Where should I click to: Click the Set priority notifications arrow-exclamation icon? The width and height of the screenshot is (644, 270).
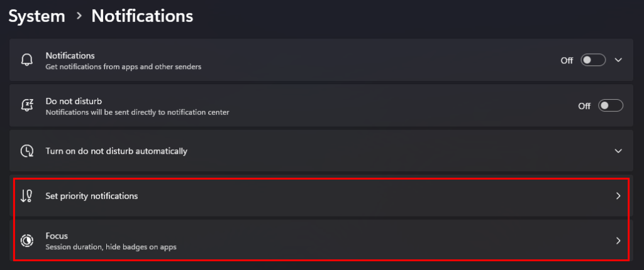pos(26,196)
